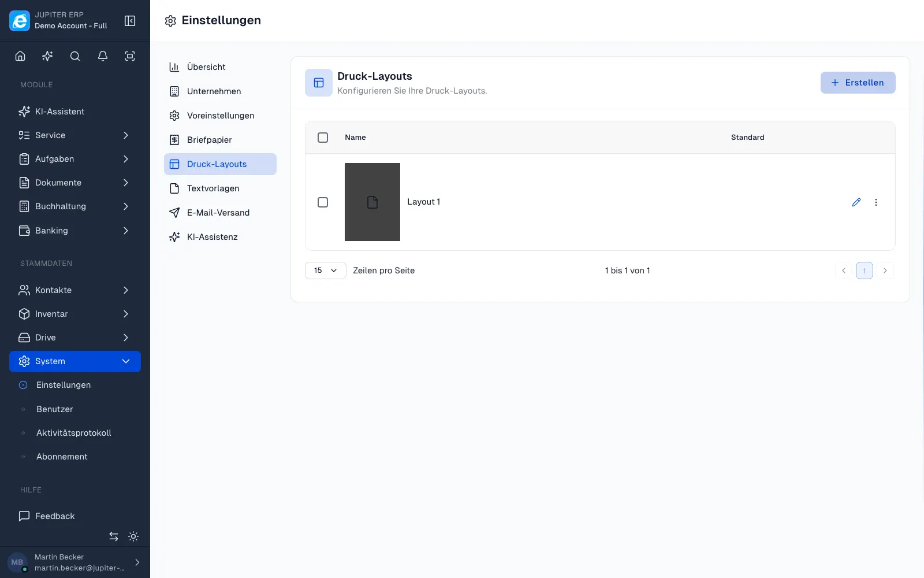Open search via the magnifier icon
The height and width of the screenshot is (578, 924).
click(x=75, y=56)
